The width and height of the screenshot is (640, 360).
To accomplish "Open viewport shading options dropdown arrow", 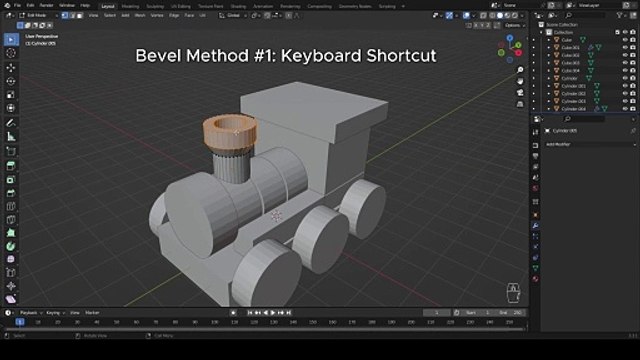I will pyautogui.click(x=522, y=16).
